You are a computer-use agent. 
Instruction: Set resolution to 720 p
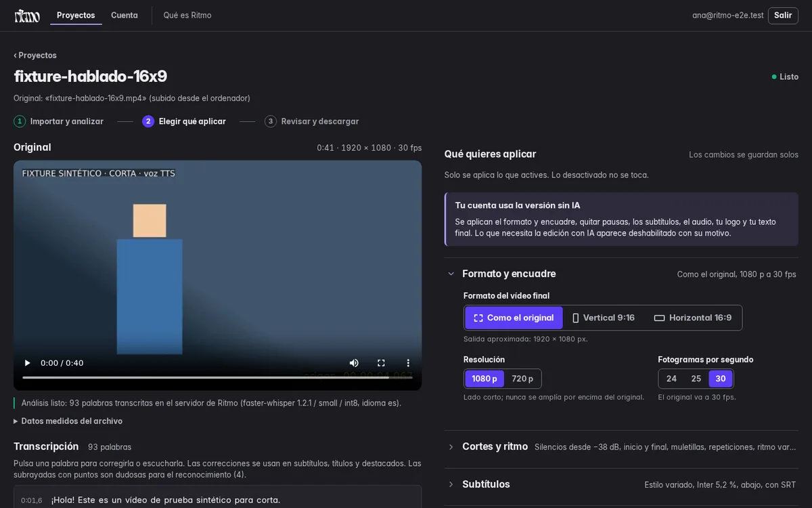pos(522,379)
